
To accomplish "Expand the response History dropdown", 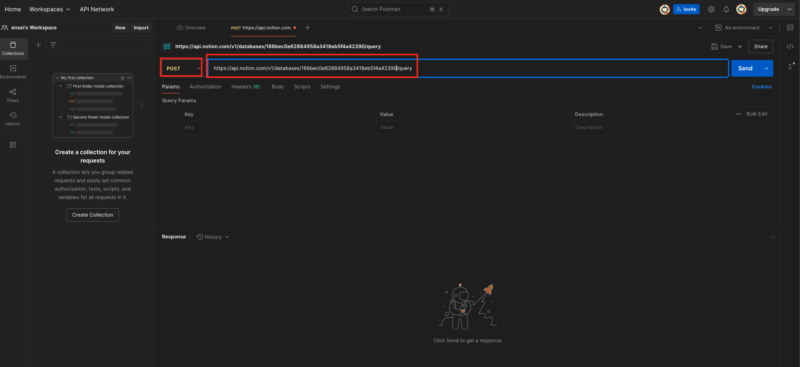I will [213, 237].
